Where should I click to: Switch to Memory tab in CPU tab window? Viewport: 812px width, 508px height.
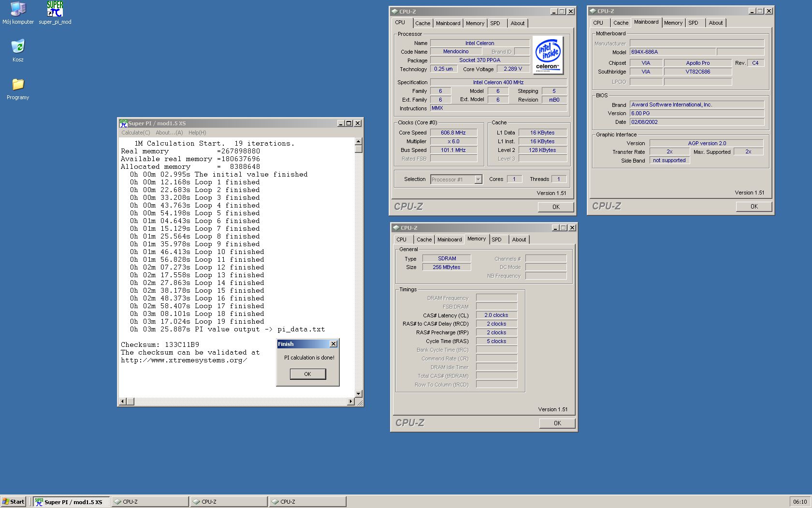pos(475,23)
